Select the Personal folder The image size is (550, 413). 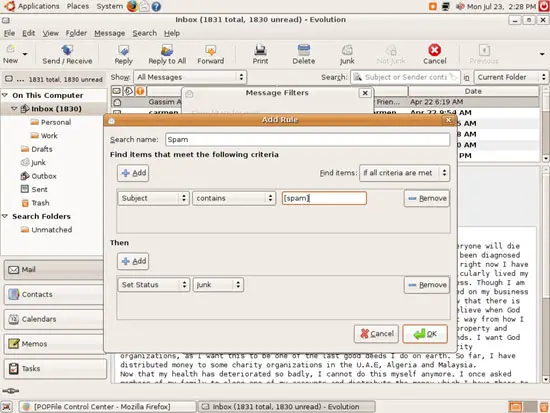tap(51, 122)
